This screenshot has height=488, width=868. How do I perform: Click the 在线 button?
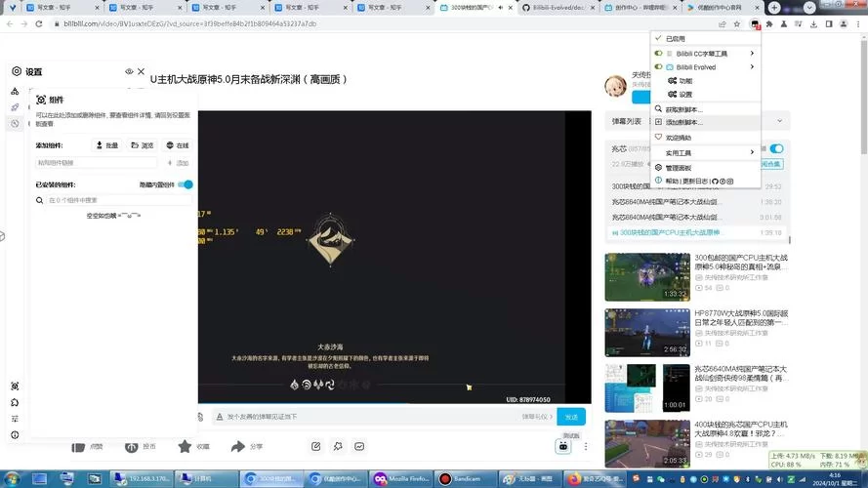178,145
